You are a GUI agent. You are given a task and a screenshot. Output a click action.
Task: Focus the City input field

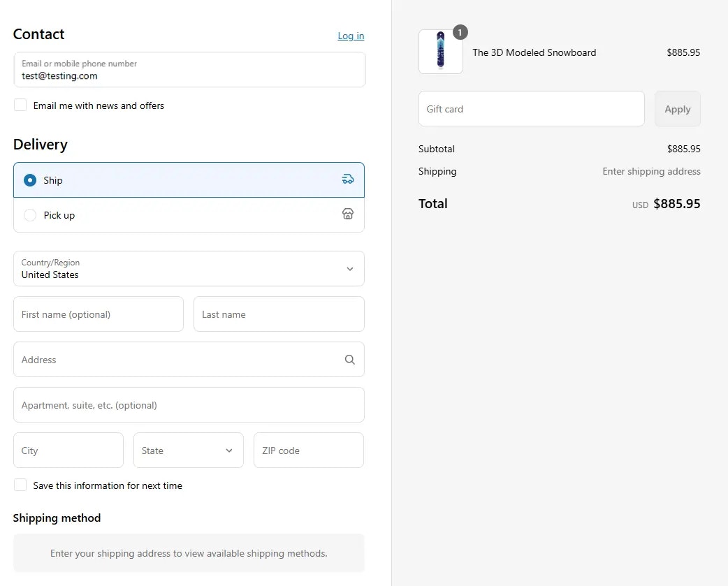click(68, 450)
